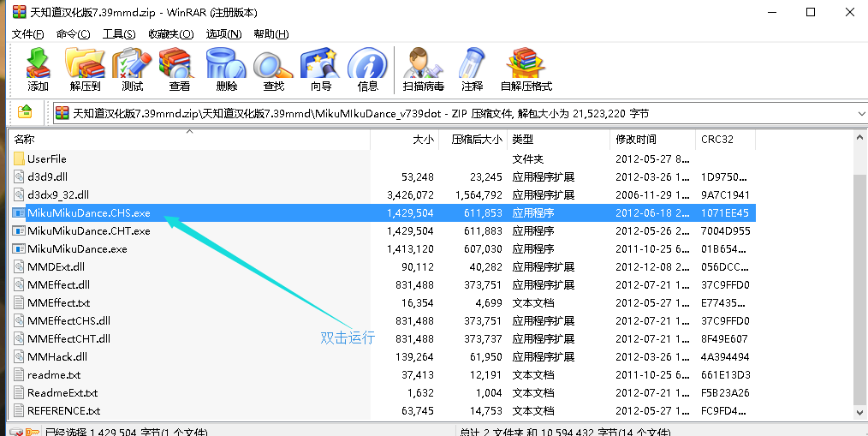
Task: Select the ReadmeExt.txt file name
Action: [x=62, y=393]
